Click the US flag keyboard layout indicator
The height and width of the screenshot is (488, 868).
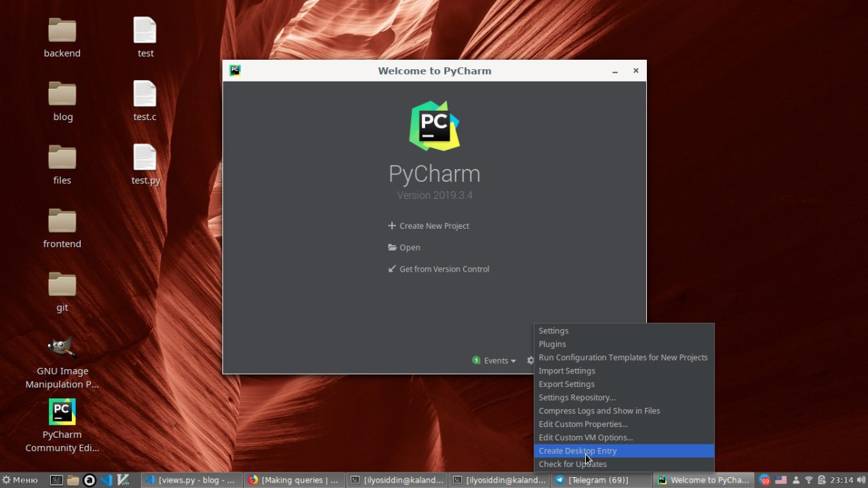point(781,480)
